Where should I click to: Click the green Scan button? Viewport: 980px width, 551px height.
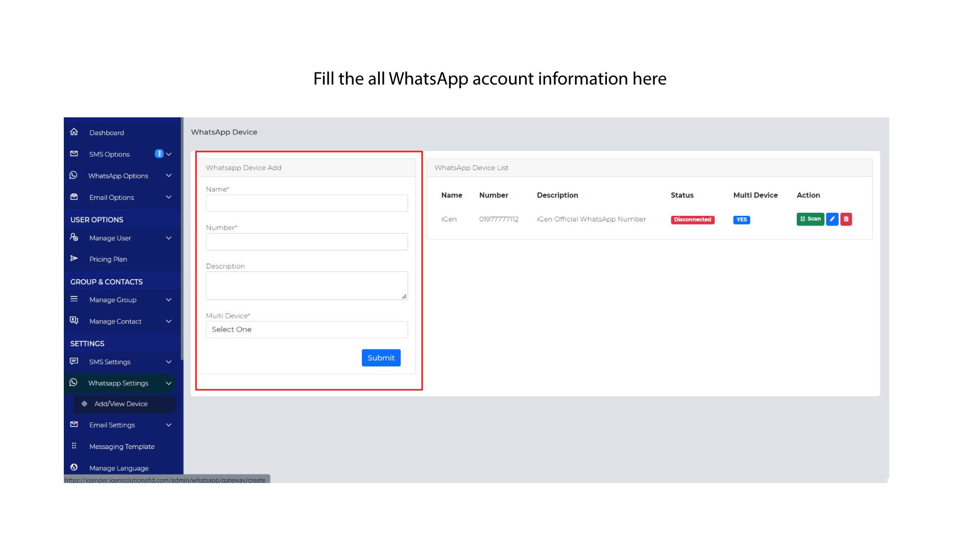pos(810,219)
